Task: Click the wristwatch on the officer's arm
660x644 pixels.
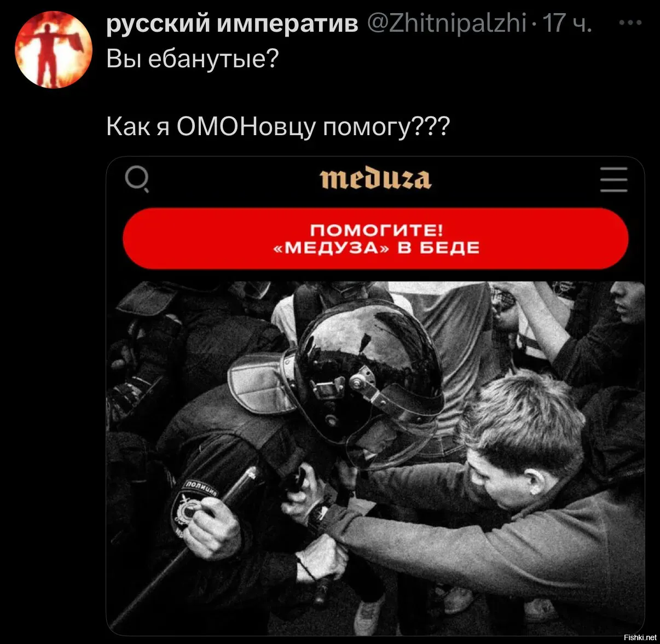Action: click(318, 517)
